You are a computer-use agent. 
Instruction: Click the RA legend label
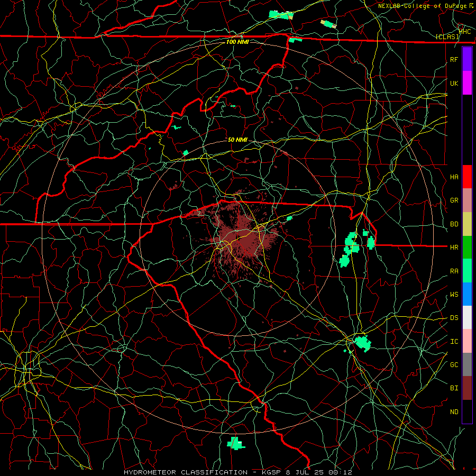(454, 271)
